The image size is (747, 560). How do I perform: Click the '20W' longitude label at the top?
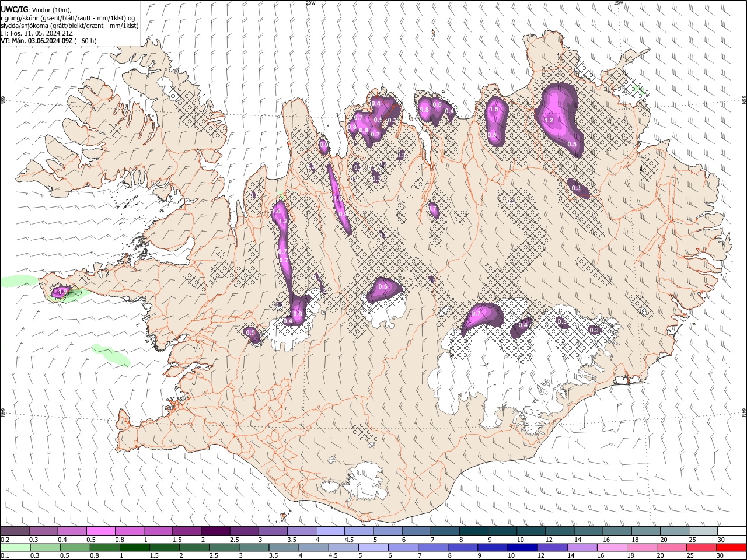click(x=310, y=3)
